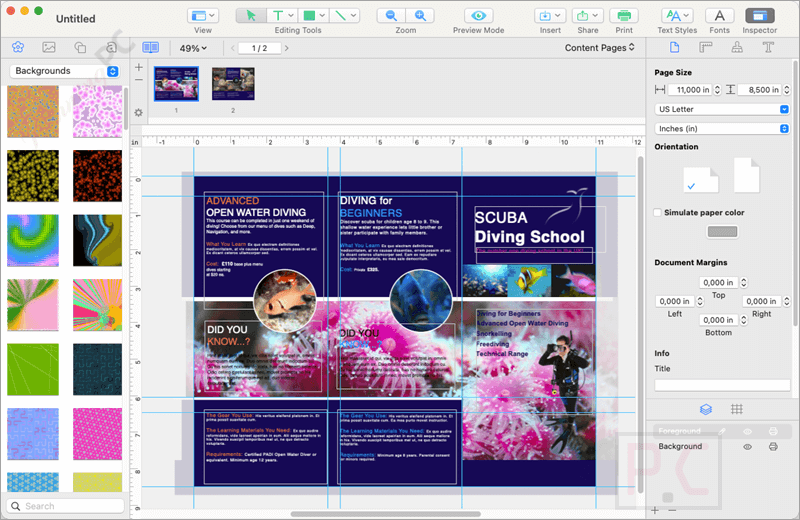The image size is (800, 520).
Task: Enable Simulate paper color checkbox
Action: [658, 212]
